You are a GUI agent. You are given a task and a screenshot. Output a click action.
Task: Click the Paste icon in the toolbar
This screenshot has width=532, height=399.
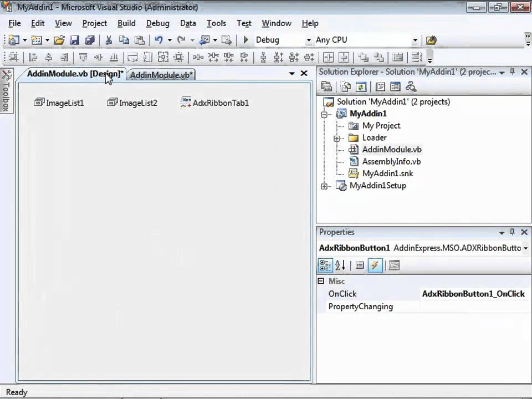(140, 40)
